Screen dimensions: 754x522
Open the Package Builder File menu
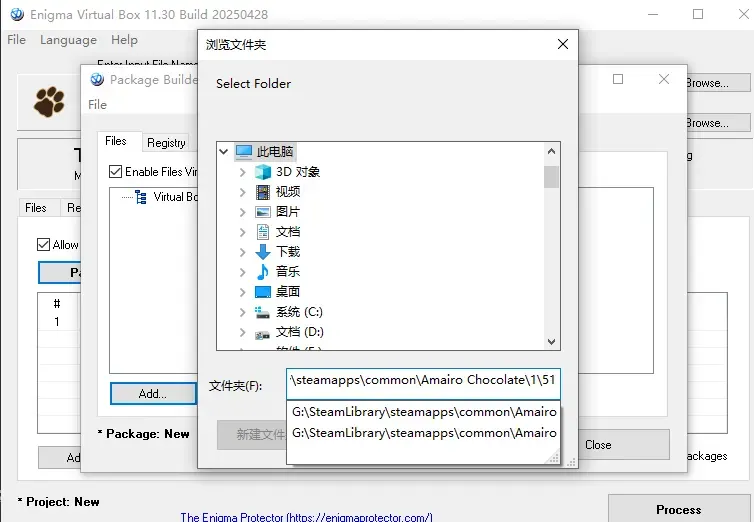tap(97, 105)
